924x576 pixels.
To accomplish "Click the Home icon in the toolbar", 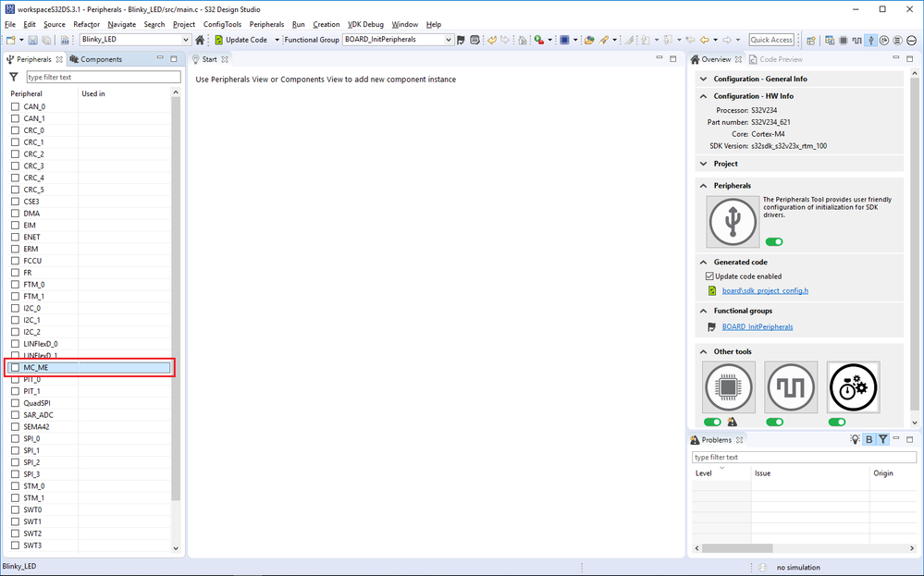I will tap(199, 40).
